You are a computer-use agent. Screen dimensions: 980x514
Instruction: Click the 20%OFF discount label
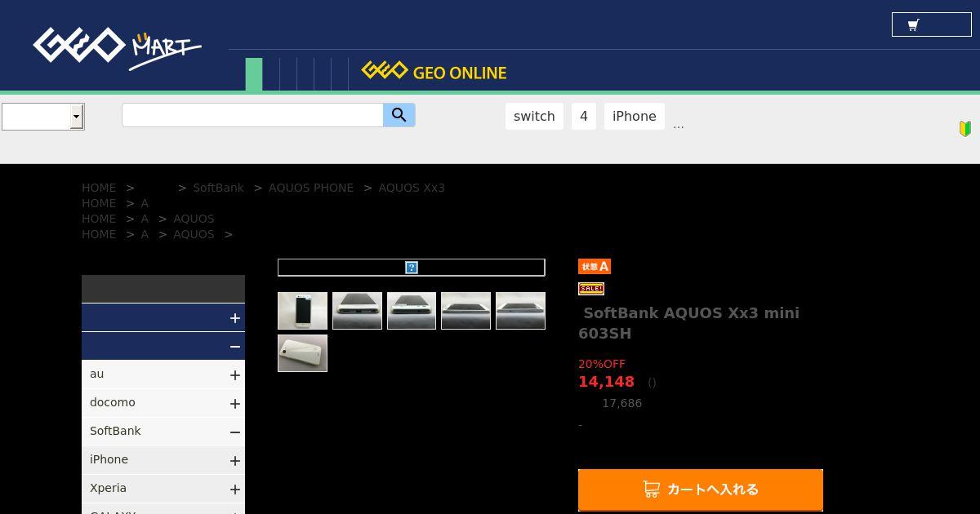[x=602, y=364]
